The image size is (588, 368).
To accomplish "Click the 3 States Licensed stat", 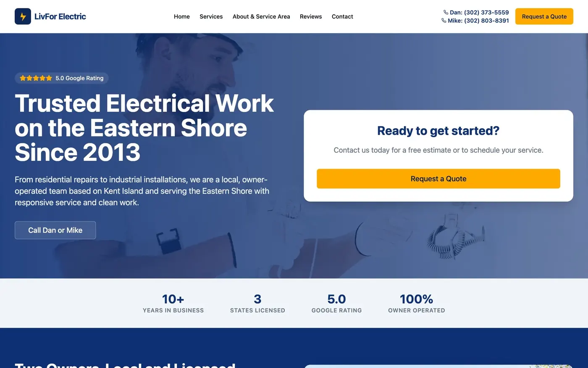I will coord(257,303).
